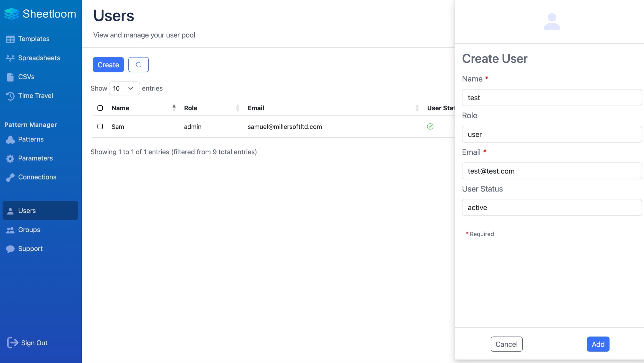Click the Add button to submit form
644x363 pixels.
pos(598,344)
